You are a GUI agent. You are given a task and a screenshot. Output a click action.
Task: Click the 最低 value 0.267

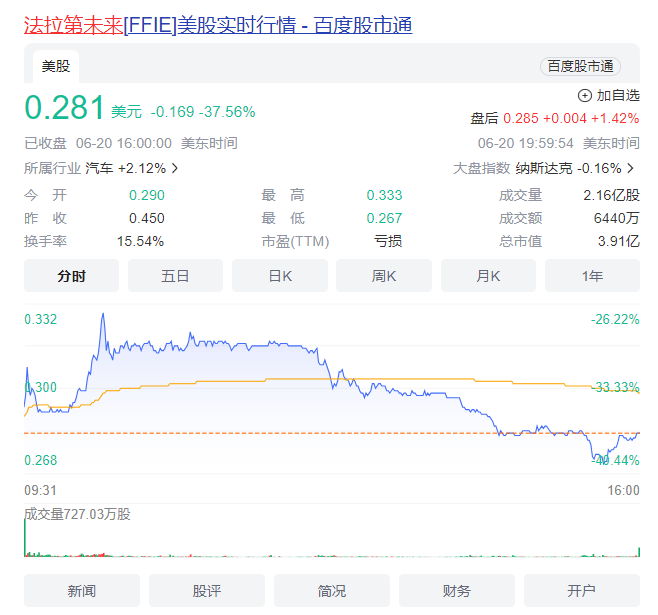click(x=384, y=218)
